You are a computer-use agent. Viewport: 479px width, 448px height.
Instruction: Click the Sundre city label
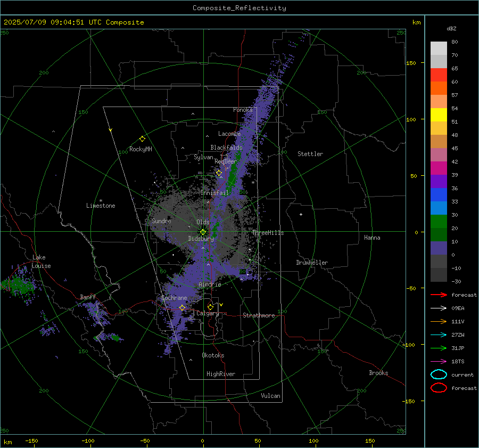click(x=161, y=221)
